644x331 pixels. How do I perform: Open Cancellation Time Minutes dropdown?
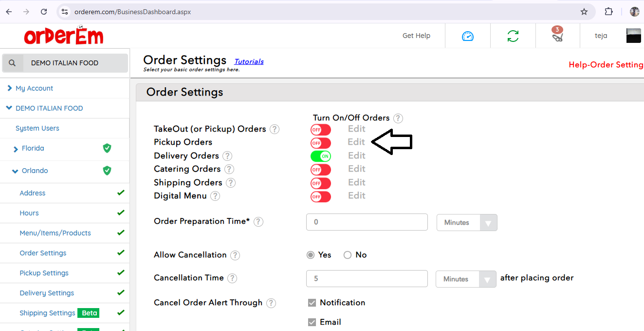pos(466,279)
